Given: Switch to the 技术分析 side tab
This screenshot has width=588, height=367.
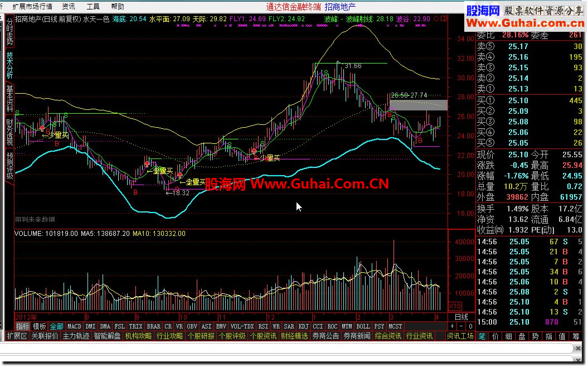Looking at the screenshot, I should [9, 65].
